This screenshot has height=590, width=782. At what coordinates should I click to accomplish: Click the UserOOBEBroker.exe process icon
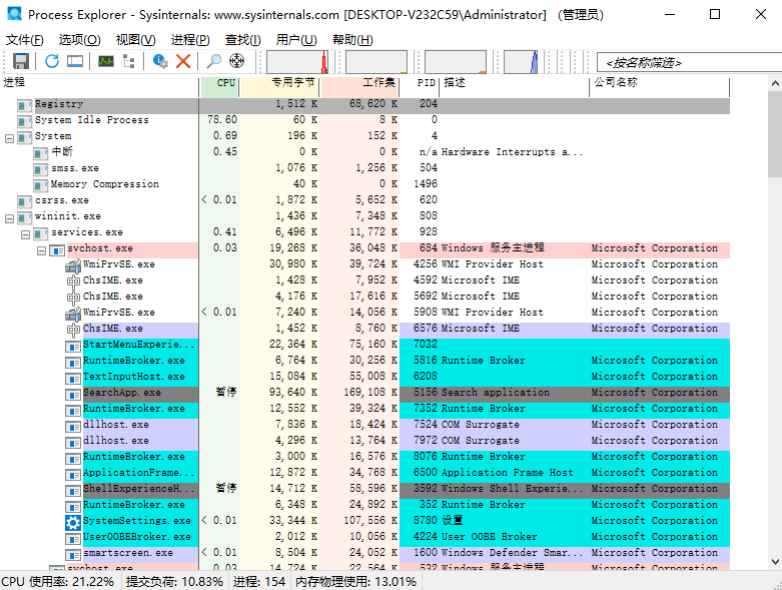pyautogui.click(x=73, y=539)
